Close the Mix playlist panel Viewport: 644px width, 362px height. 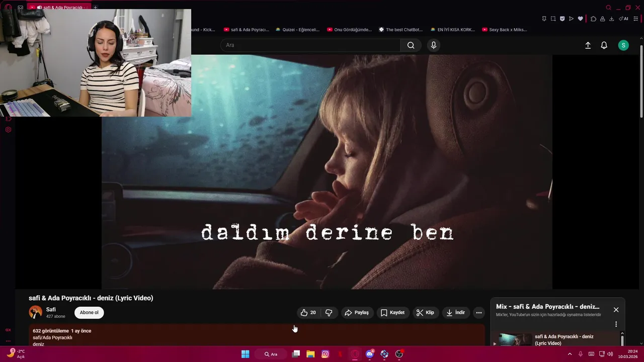pos(616,310)
